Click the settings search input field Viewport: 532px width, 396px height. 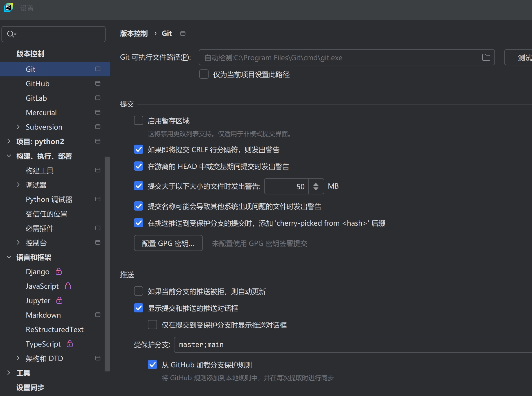click(54, 34)
